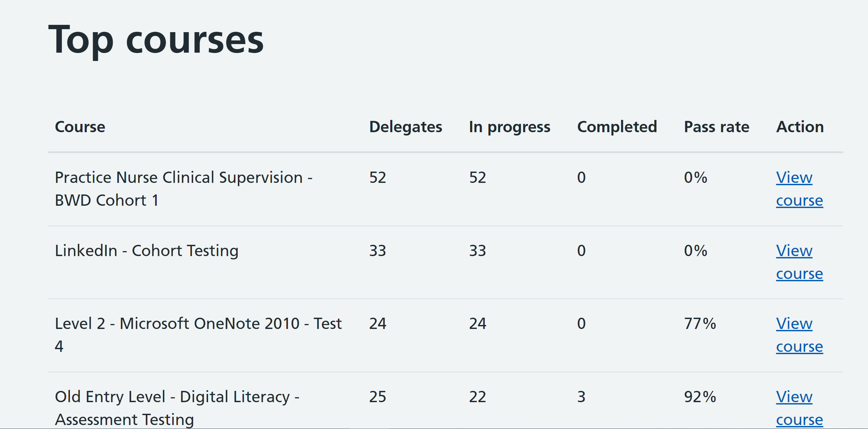Click the 77% pass rate value
This screenshot has height=429, width=868.
point(699,324)
